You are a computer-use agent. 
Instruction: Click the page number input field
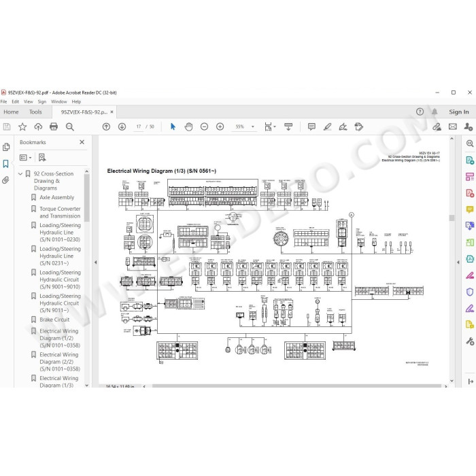coord(139,126)
